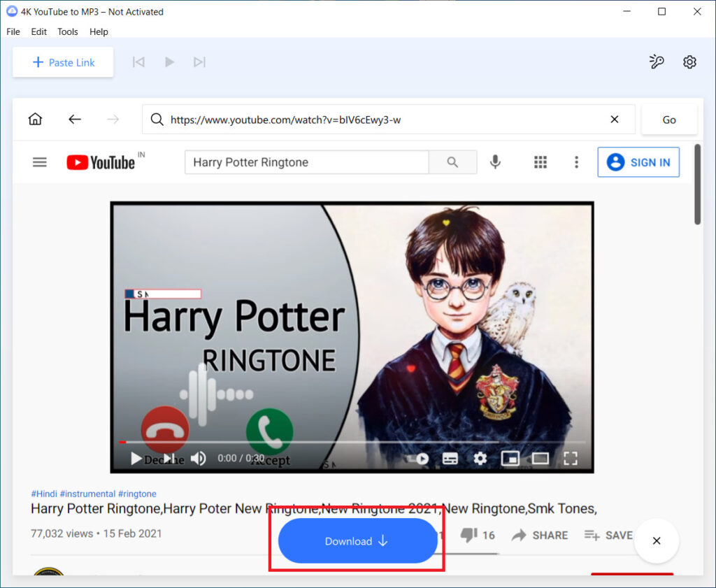Go to browser home page
This screenshot has width=716, height=588.
tap(35, 120)
